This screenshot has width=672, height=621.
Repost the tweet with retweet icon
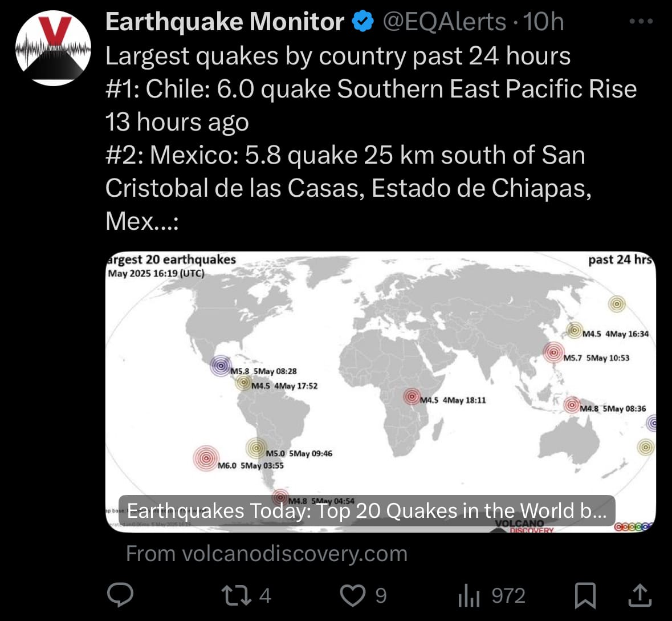point(246,596)
